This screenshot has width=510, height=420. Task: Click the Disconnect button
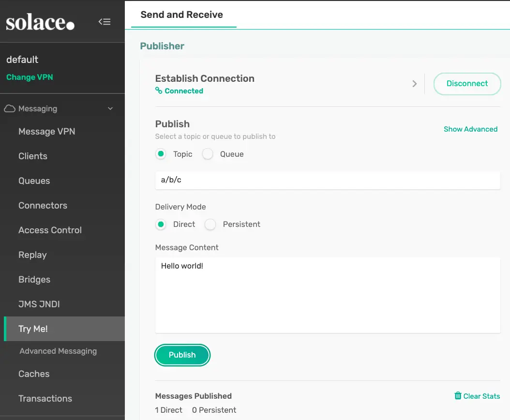(467, 84)
